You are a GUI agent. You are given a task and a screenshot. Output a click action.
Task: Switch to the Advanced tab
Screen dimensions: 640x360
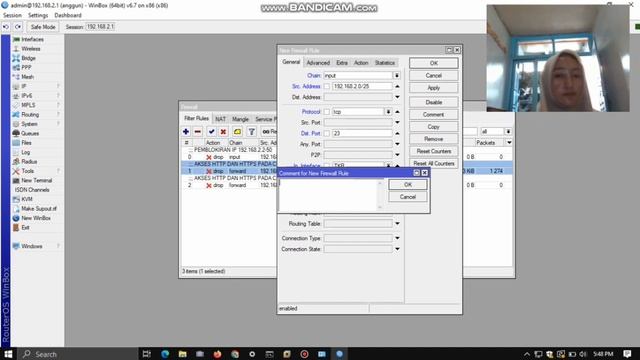(x=318, y=63)
